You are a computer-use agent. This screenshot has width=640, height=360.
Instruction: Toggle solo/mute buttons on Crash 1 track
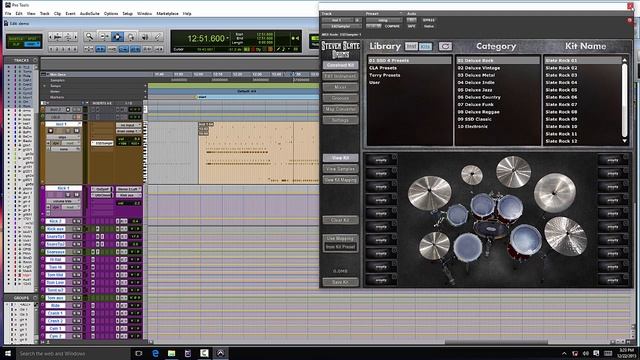(x=77, y=313)
